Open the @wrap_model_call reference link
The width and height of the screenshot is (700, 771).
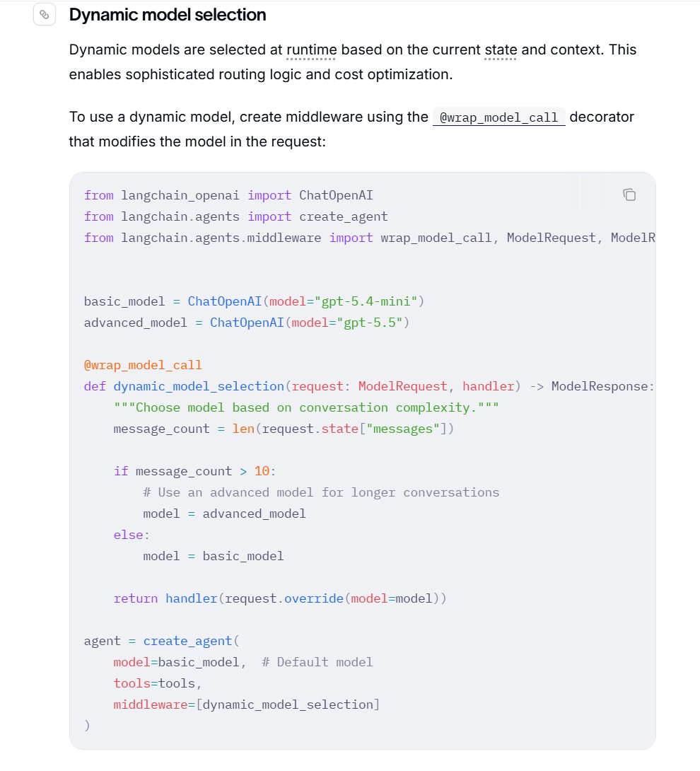coord(498,117)
